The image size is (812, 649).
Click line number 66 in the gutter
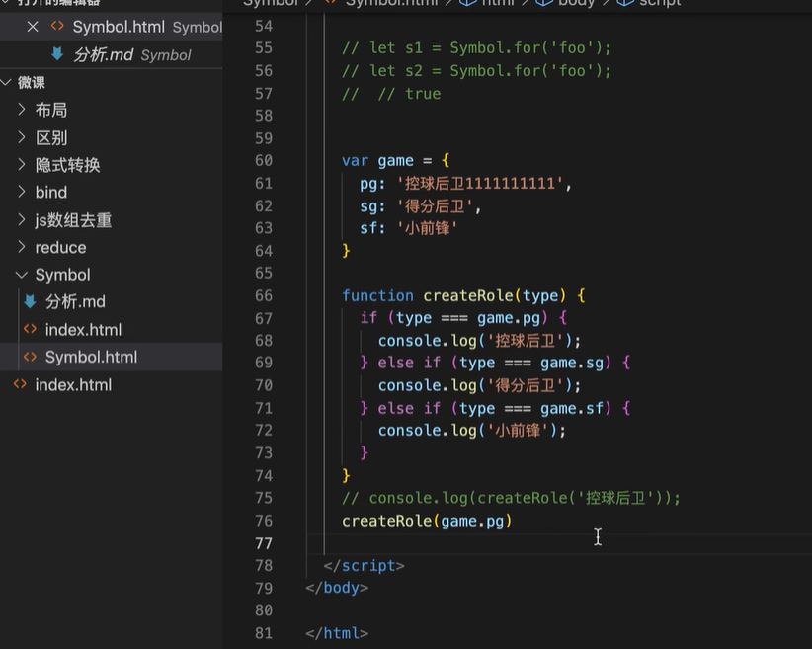pos(264,295)
